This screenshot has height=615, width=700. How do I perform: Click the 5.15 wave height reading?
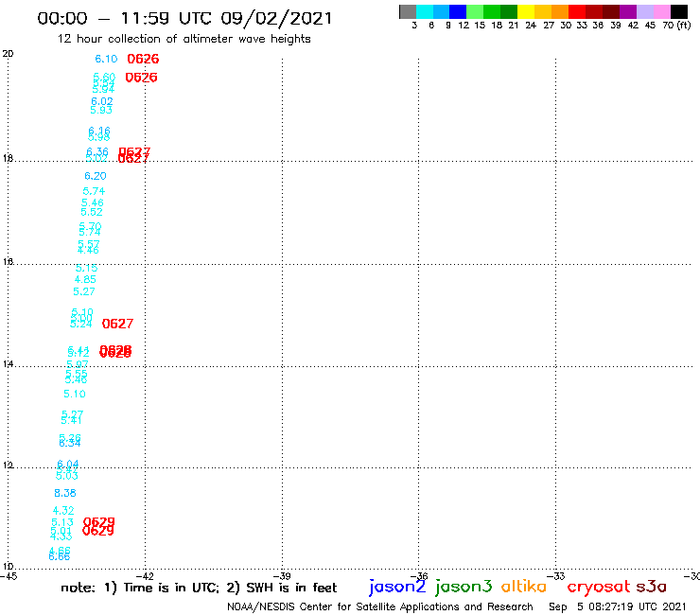pos(86,268)
